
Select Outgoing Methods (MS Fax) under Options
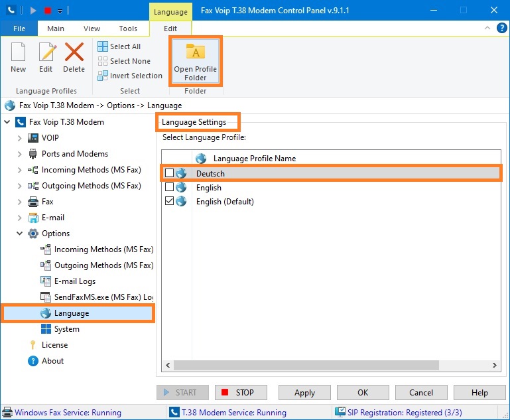pyautogui.click(x=103, y=265)
